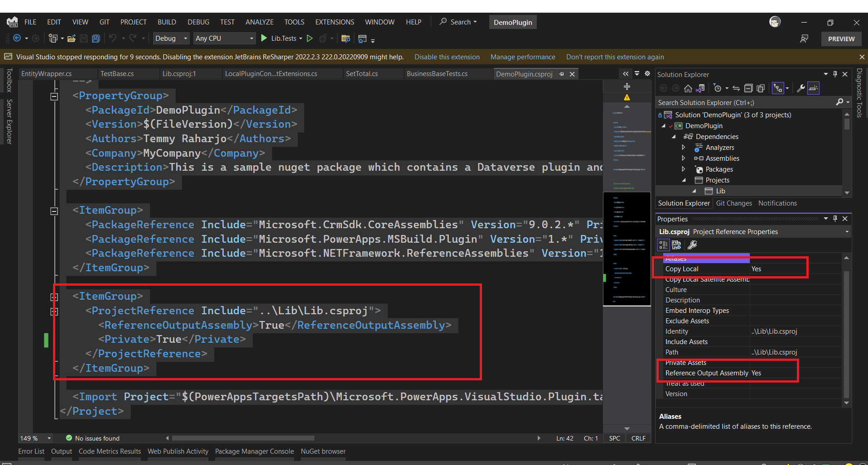
Task: Click Don't report this extension again
Action: click(615, 57)
